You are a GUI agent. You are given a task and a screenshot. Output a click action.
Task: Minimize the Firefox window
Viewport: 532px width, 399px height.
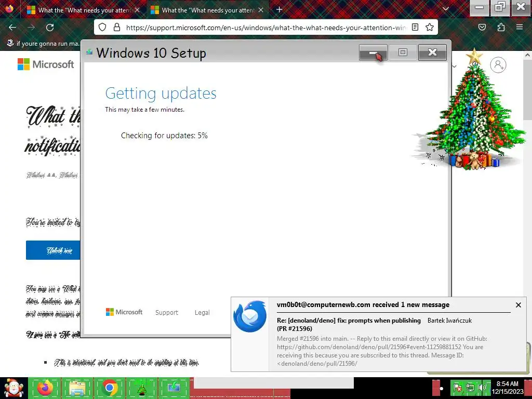(x=479, y=7)
